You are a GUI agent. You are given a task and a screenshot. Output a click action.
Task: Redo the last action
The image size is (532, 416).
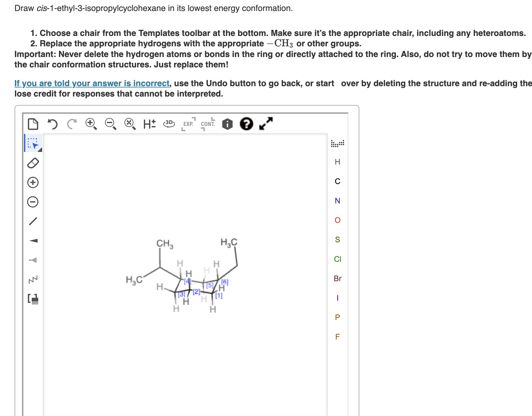(72, 124)
